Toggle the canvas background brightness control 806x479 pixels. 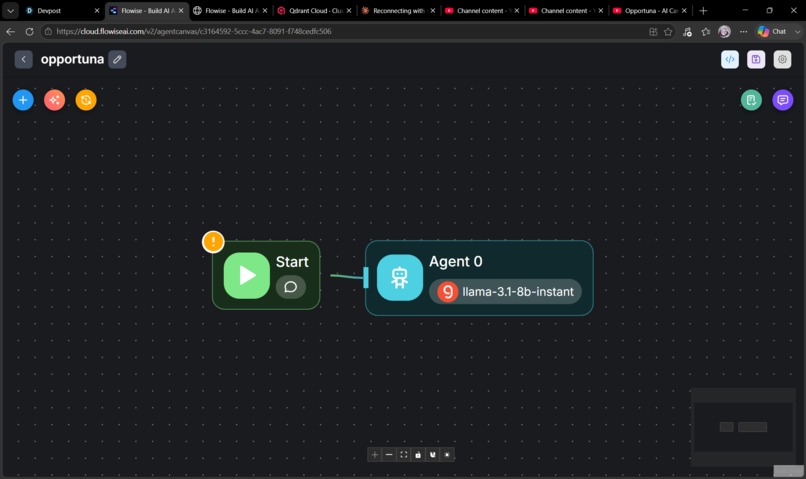(447, 455)
